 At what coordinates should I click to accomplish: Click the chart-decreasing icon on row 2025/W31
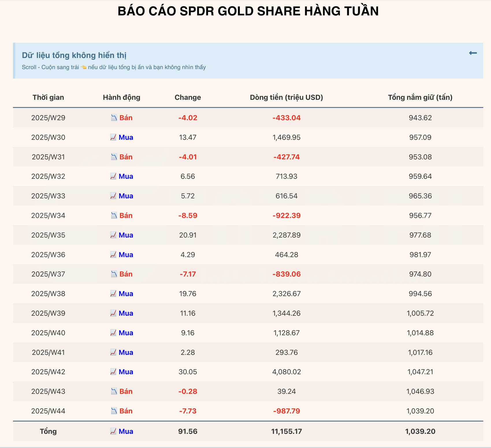(114, 157)
